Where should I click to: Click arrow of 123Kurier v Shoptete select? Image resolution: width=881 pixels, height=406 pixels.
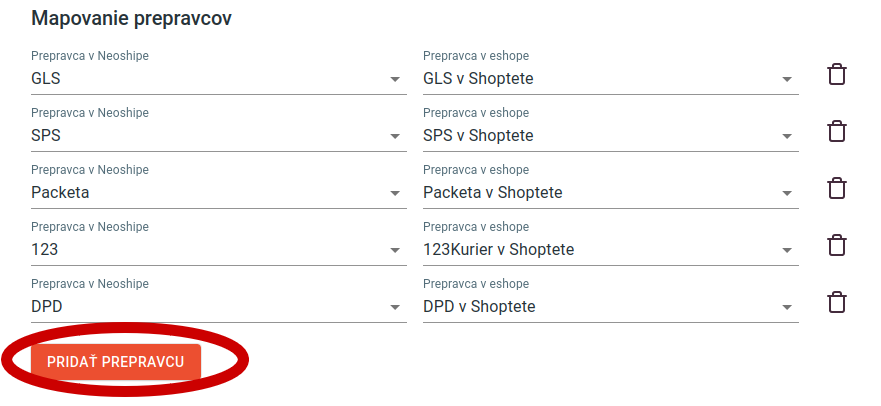click(787, 250)
